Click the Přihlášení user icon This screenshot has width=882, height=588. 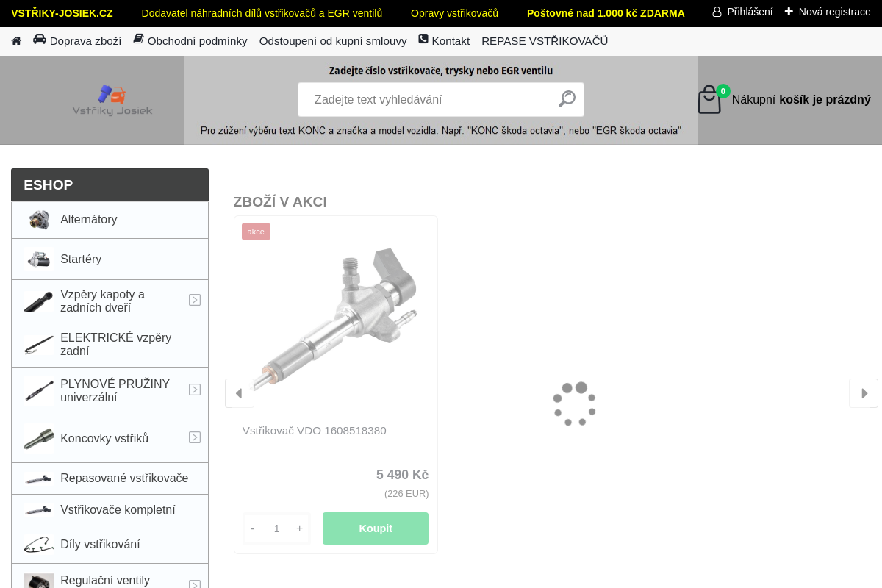tap(717, 12)
